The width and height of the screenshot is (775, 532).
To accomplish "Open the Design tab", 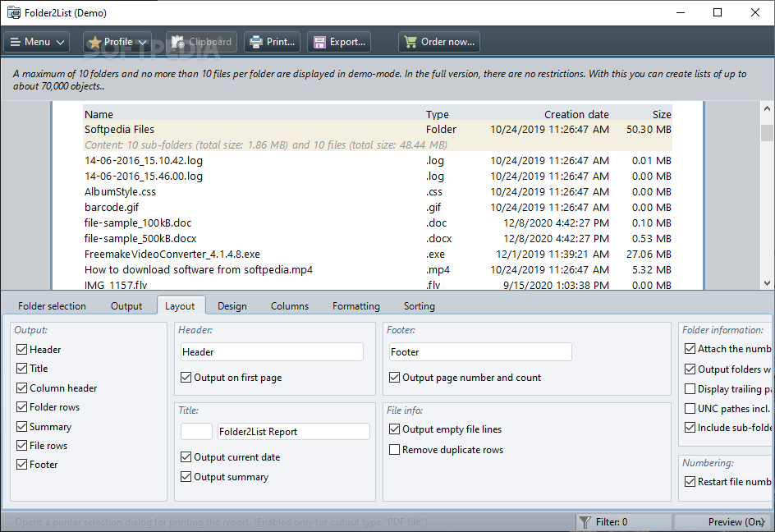I will click(x=232, y=306).
